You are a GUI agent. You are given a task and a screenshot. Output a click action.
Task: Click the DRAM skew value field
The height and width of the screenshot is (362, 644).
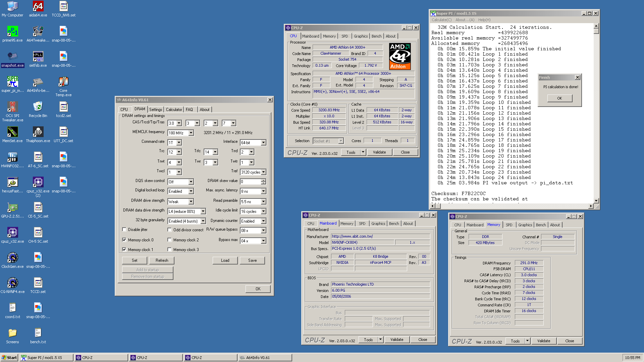(x=251, y=182)
